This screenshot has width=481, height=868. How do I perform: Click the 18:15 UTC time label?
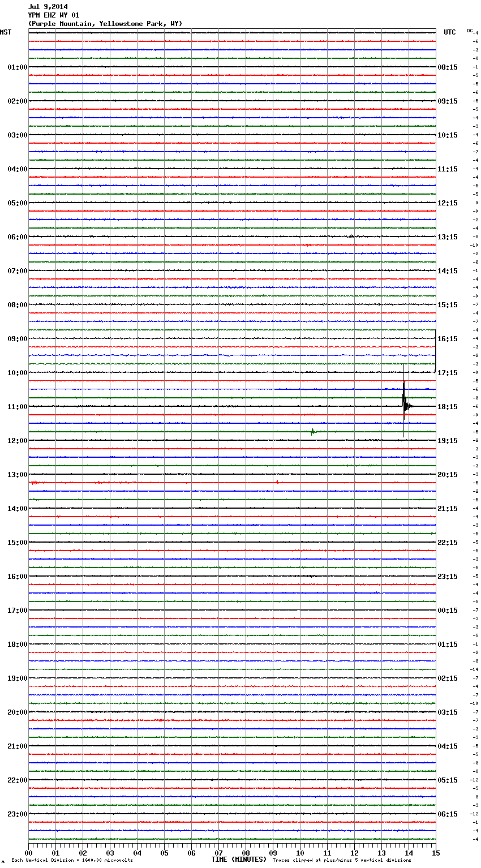point(448,407)
